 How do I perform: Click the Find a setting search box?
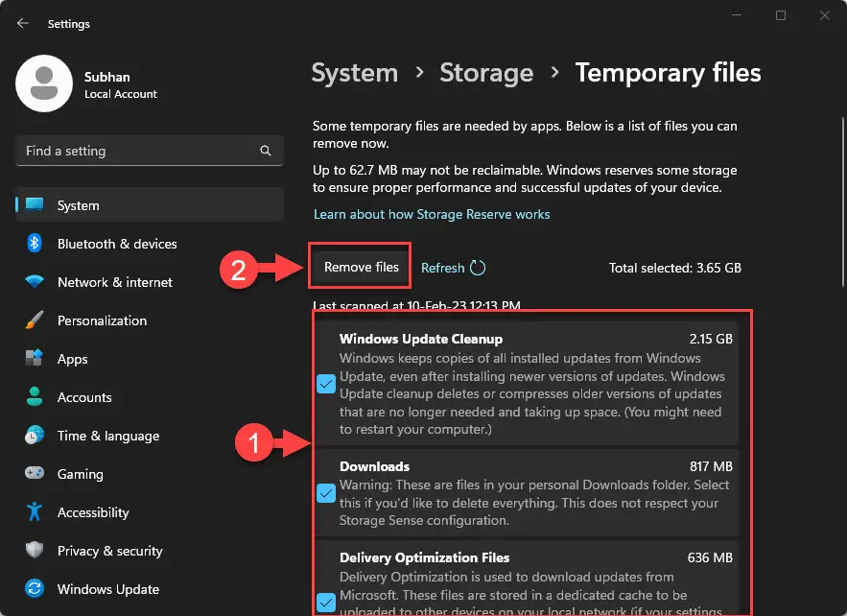(150, 151)
